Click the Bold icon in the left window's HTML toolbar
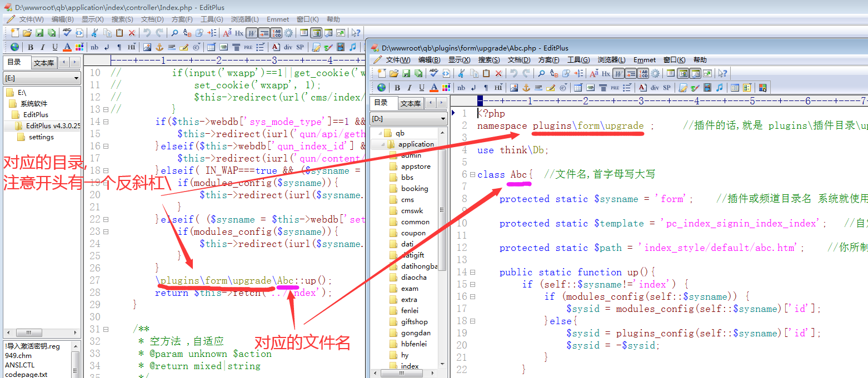868x378 pixels. pyautogui.click(x=31, y=47)
